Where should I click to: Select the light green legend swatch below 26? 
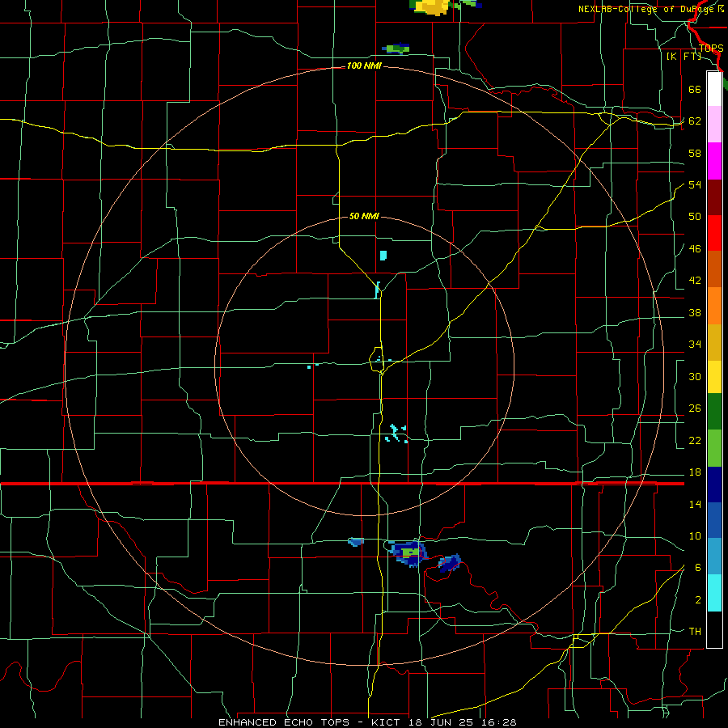[714, 448]
